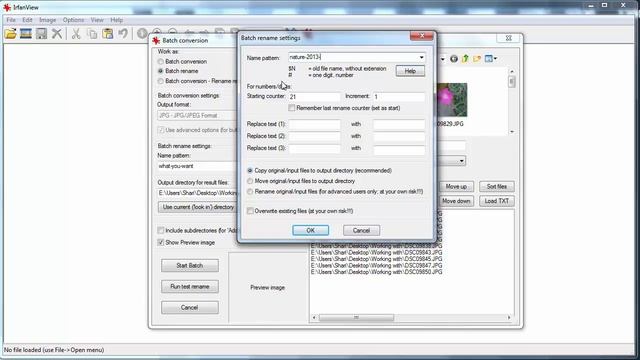Open the Options menu
Viewport: 640px width, 360px height.
pyautogui.click(x=73, y=20)
